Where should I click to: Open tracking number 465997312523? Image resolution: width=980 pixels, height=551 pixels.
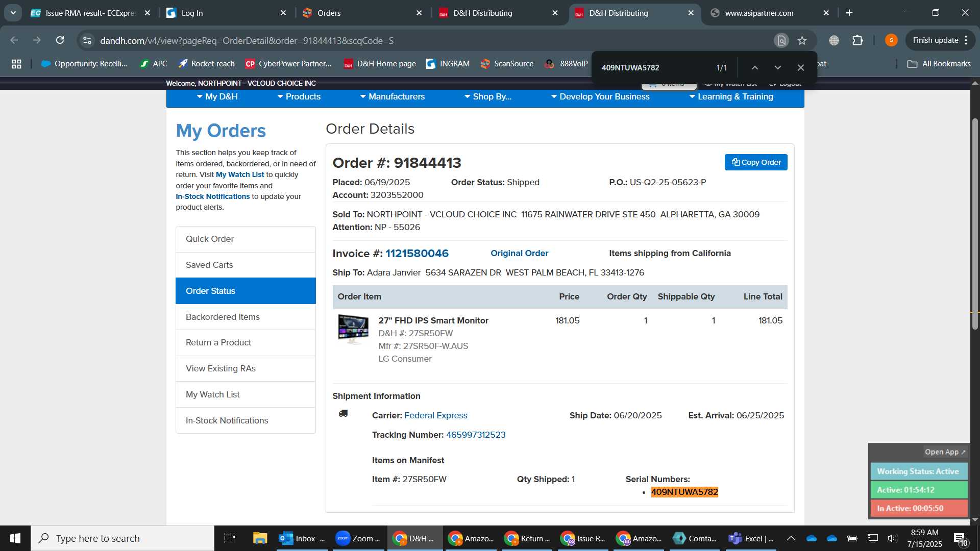tap(476, 435)
